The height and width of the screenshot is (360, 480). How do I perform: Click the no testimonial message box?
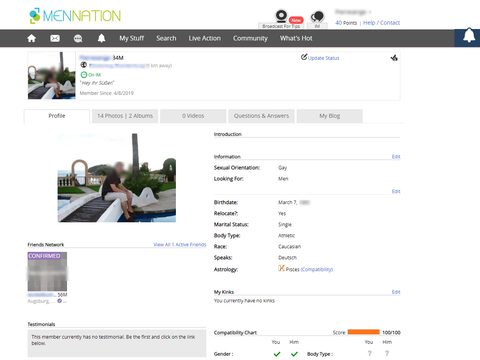pyautogui.click(x=117, y=343)
